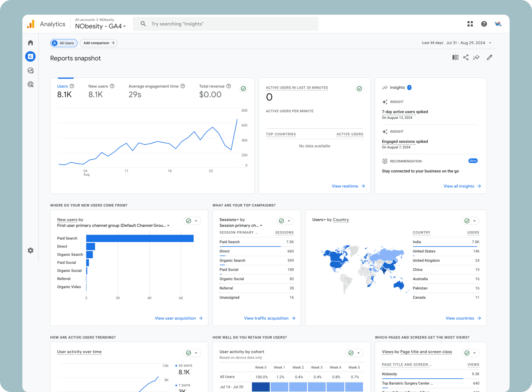532x392 pixels.
Task: Click the Jul 14 - Jul 20 Week 0 cohort cell
Action: click(x=261, y=387)
